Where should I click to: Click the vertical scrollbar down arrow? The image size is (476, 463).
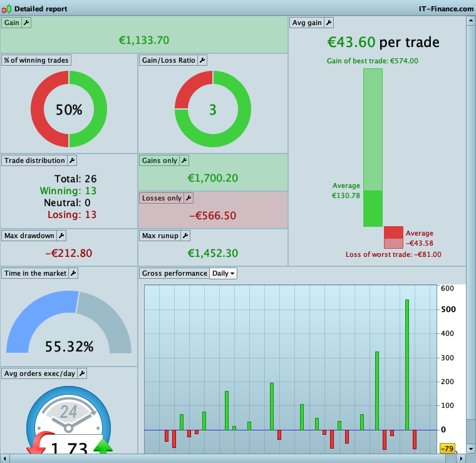click(x=471, y=449)
